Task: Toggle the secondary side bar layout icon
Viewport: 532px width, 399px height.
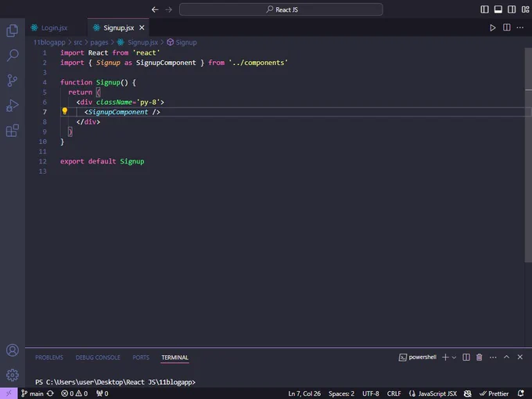Action: [512, 9]
